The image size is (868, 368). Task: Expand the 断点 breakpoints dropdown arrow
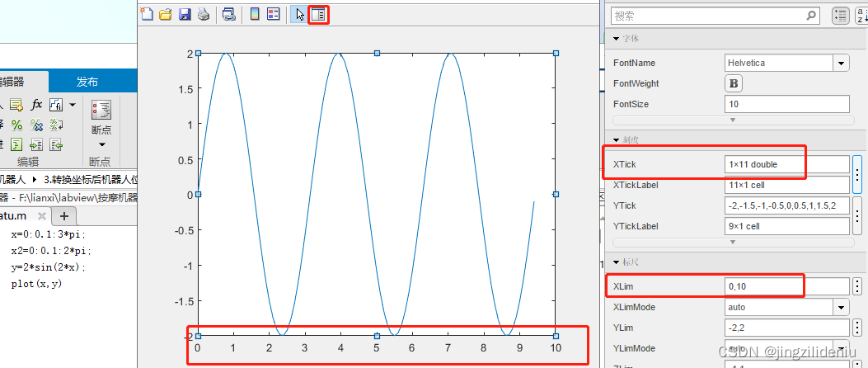tap(101, 145)
